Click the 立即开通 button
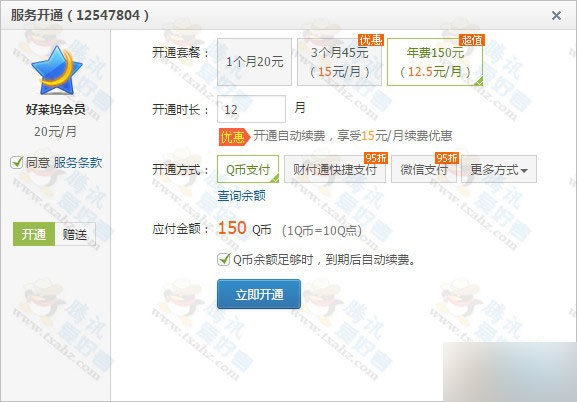Viewport: 577px width, 402px height. pos(259,294)
